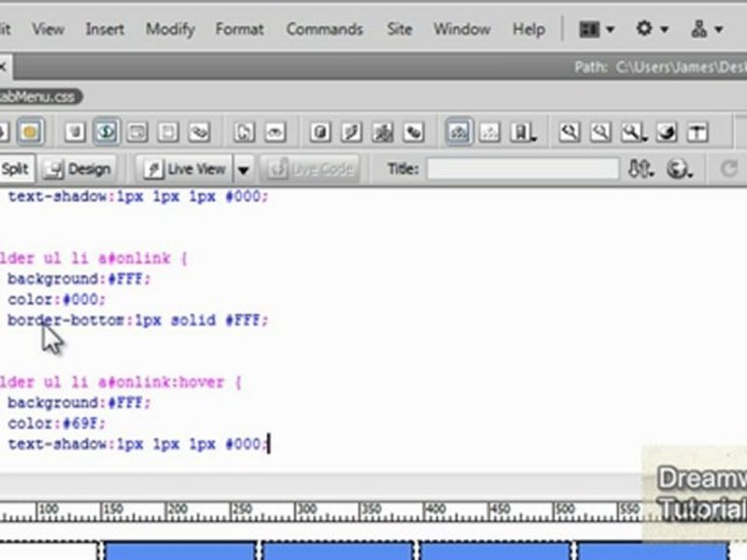
Task: Expand the Layout dropdown arrow
Action: pyautogui.click(x=610, y=30)
